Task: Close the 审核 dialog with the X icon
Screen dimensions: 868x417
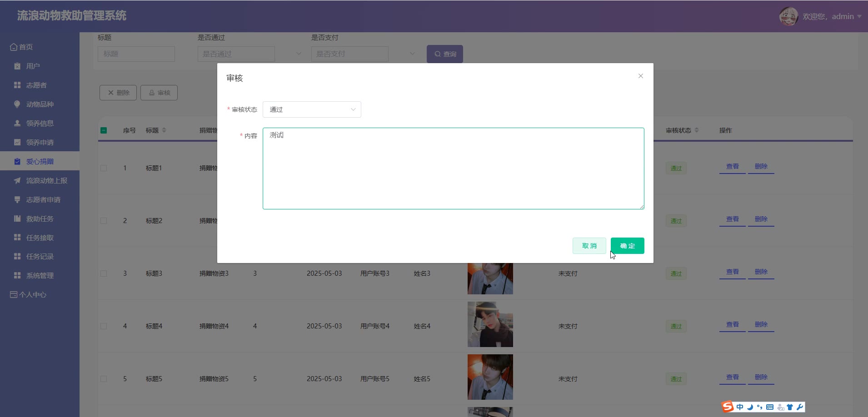Action: pyautogui.click(x=640, y=76)
